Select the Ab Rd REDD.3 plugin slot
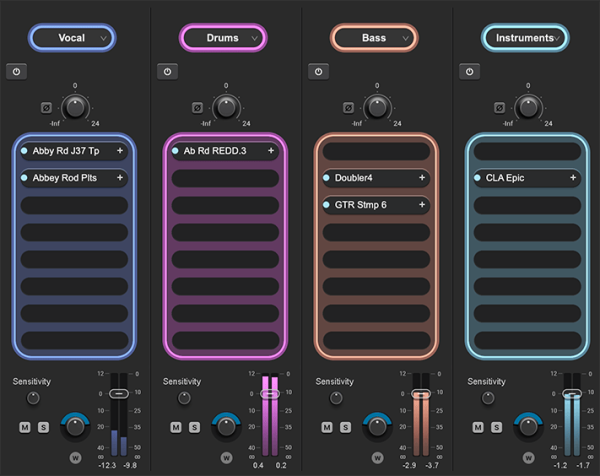Image resolution: width=600 pixels, height=476 pixels. [225, 151]
